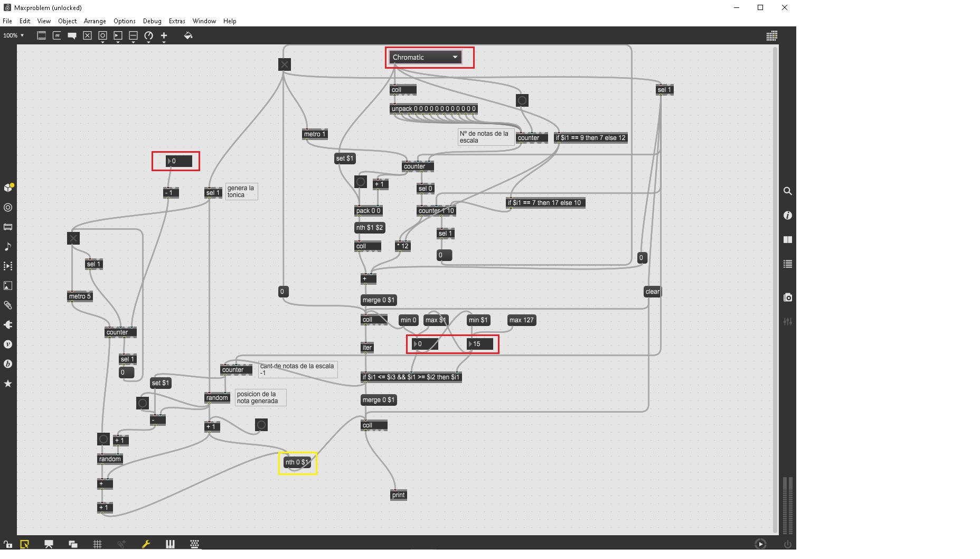Open the target icon in left sidebar
This screenshot has width=980, height=559.
tap(8, 207)
